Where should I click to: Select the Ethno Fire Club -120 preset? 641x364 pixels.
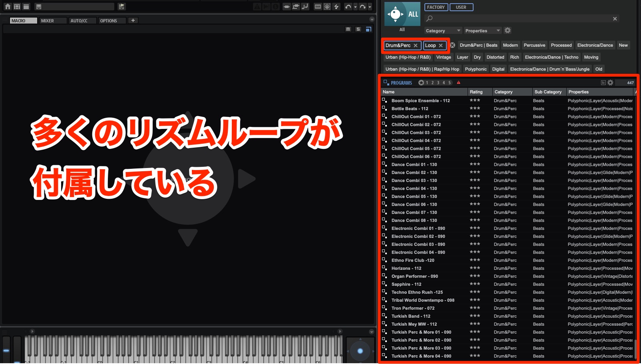pos(413,260)
